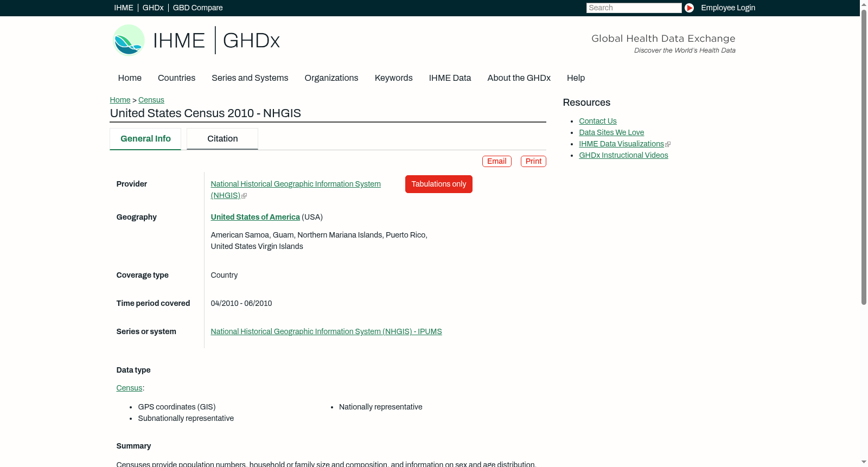Click the time period text 04/2010 - 06/2010

241,303
